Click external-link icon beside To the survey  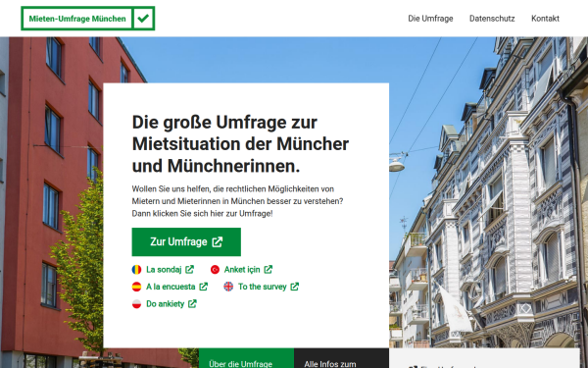(x=295, y=287)
